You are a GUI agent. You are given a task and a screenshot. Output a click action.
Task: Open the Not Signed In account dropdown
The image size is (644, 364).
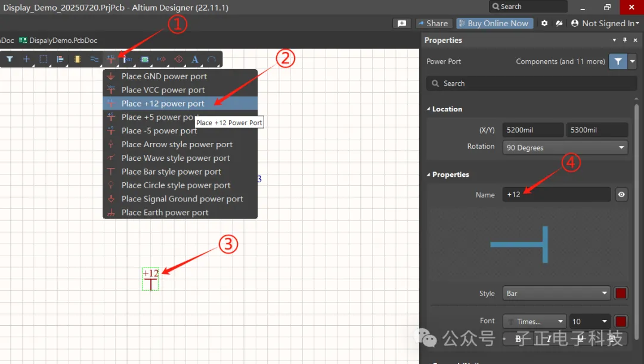[x=605, y=23]
